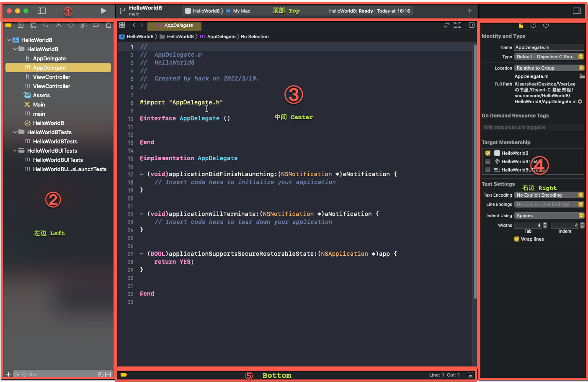
Task: Open the Test navigator diamond icon
Action: pyautogui.click(x=71, y=25)
